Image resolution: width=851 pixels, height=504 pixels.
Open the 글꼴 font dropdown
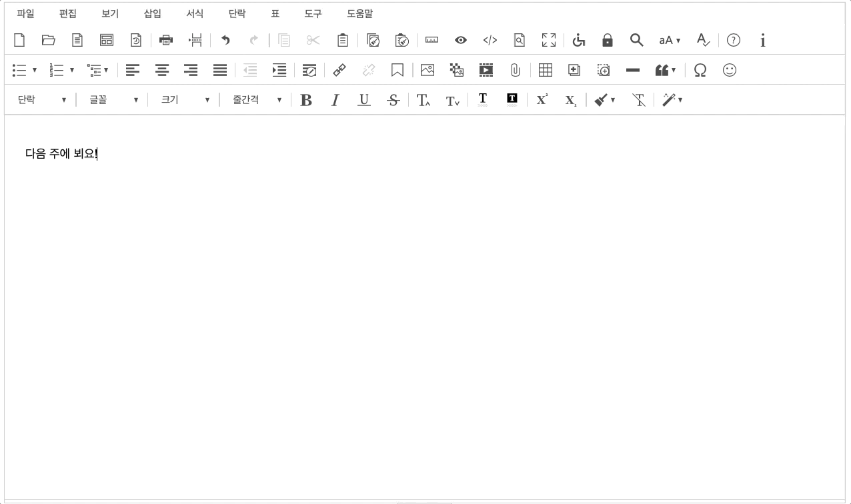coord(113,100)
